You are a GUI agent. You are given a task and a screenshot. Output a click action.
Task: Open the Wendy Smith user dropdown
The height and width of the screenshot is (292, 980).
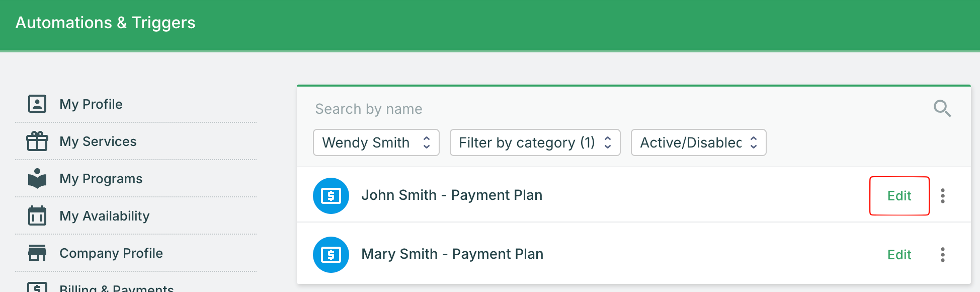pos(376,142)
